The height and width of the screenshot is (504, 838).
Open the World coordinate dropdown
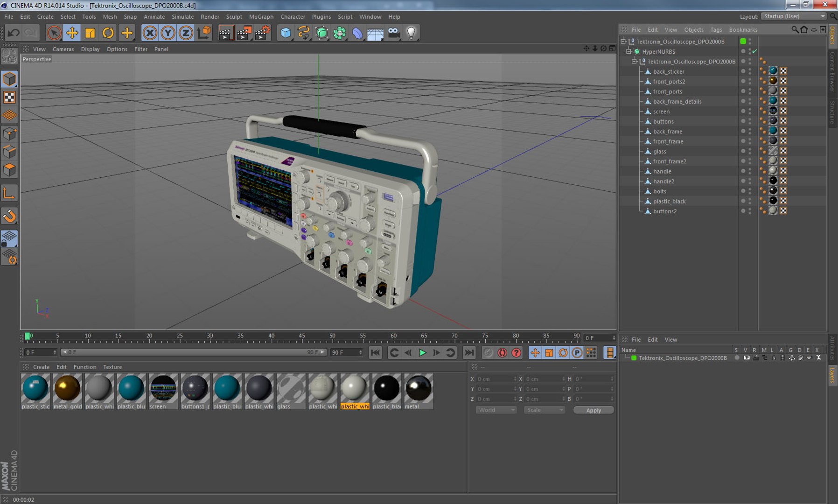point(496,410)
